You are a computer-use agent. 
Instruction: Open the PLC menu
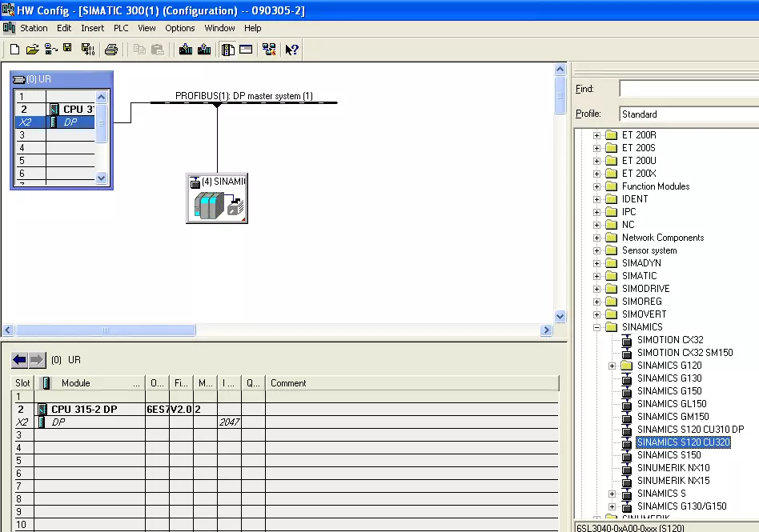tap(121, 28)
